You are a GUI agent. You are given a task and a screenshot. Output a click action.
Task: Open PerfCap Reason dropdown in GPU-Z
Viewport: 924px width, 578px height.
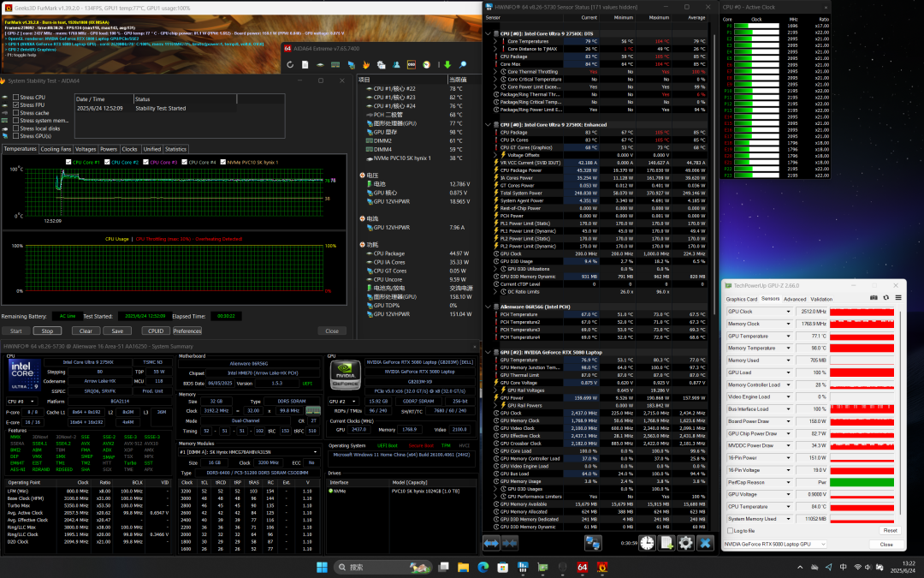pyautogui.click(x=788, y=482)
